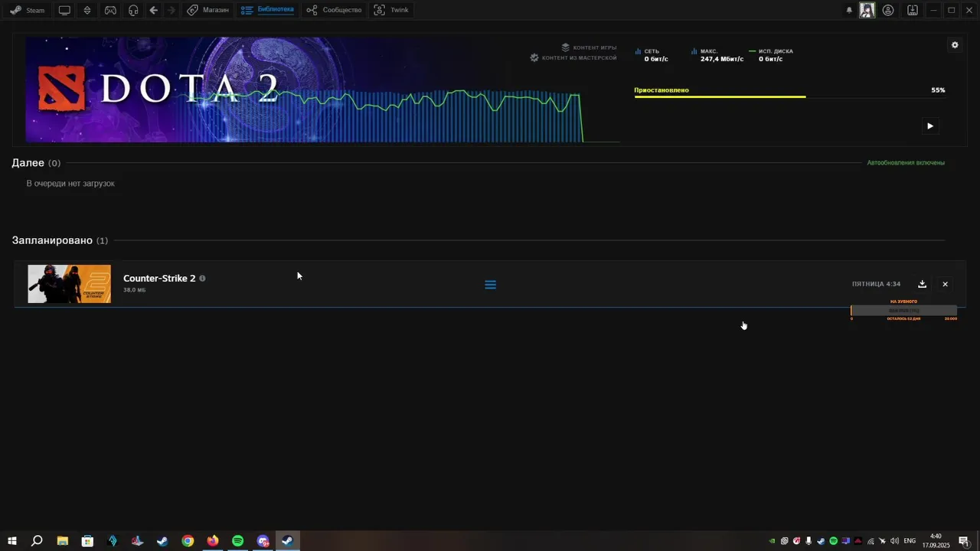Open the Steam menu button
The image size is (980, 551).
coord(28,10)
